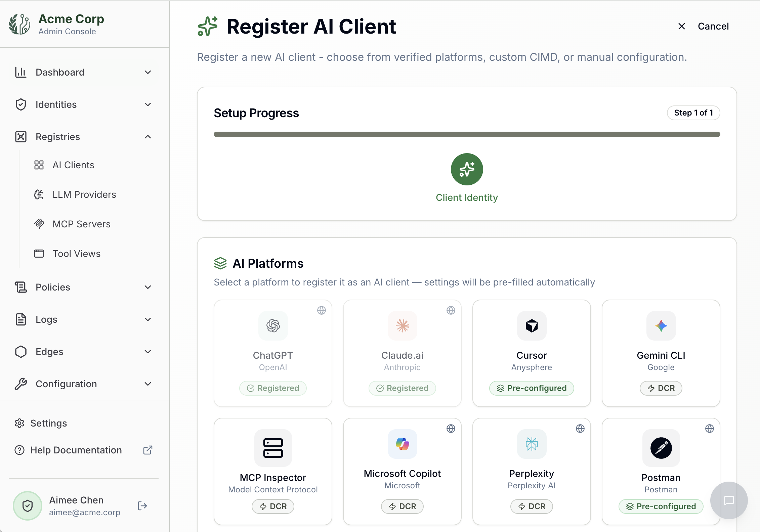The width and height of the screenshot is (760, 532).
Task: Click the logout icon next to Aimee Chen
Action: click(x=142, y=506)
